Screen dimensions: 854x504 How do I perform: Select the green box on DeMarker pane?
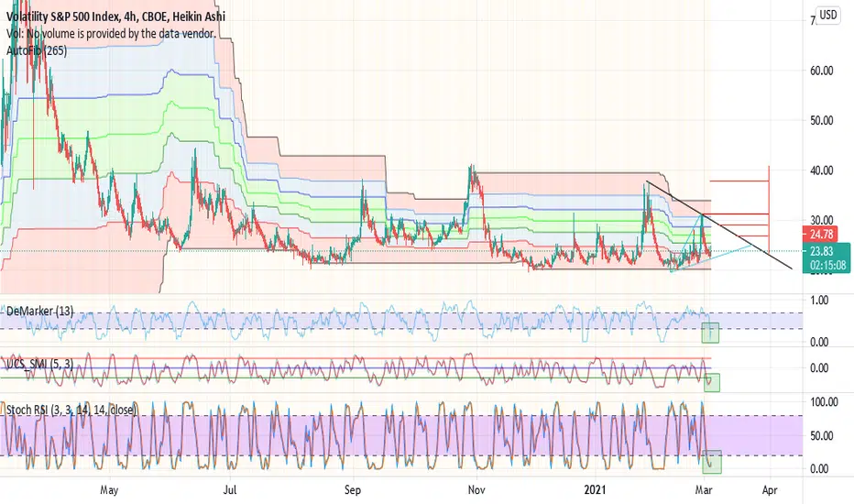coord(709,333)
